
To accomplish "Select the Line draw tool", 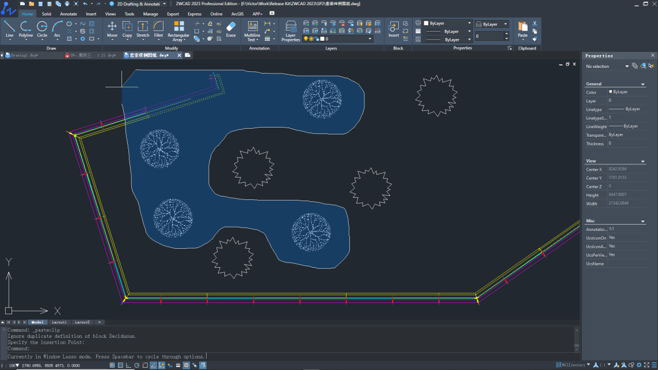I will pyautogui.click(x=9, y=29).
